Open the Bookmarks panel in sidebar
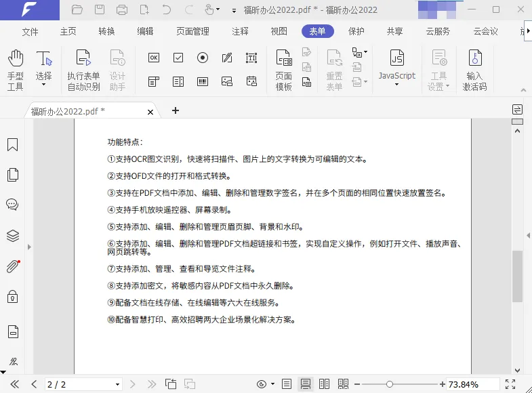532x393 pixels. click(x=13, y=144)
